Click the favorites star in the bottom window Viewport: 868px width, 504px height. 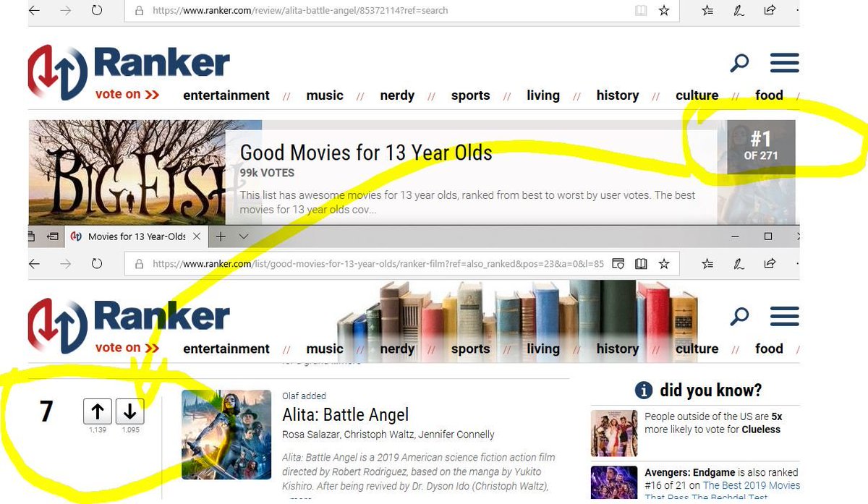(664, 264)
